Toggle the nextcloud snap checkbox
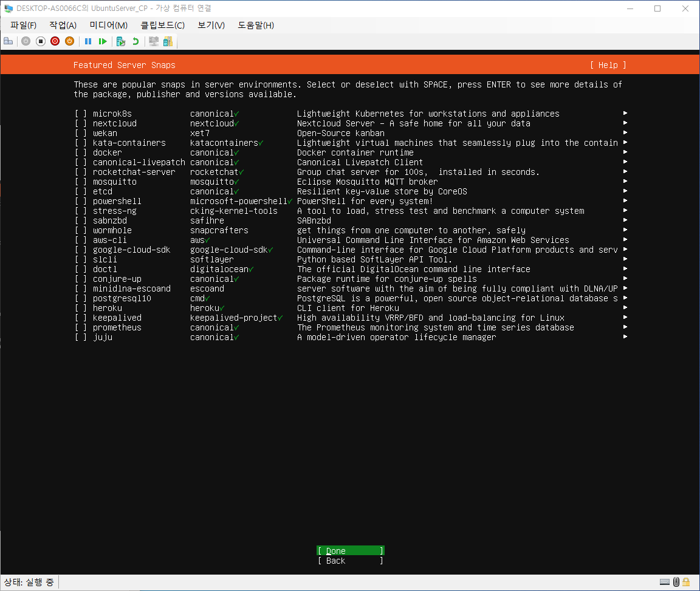The height and width of the screenshot is (591, 700). tap(81, 124)
